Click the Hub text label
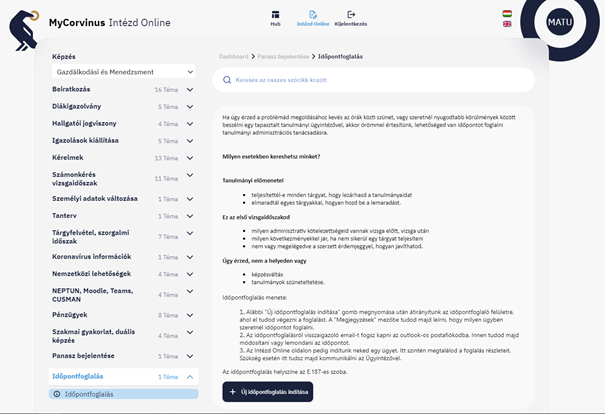This screenshot has width=605, height=414. tap(275, 24)
